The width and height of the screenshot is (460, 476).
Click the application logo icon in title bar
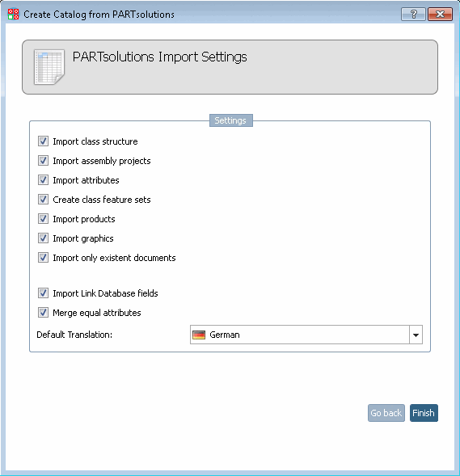(14, 15)
